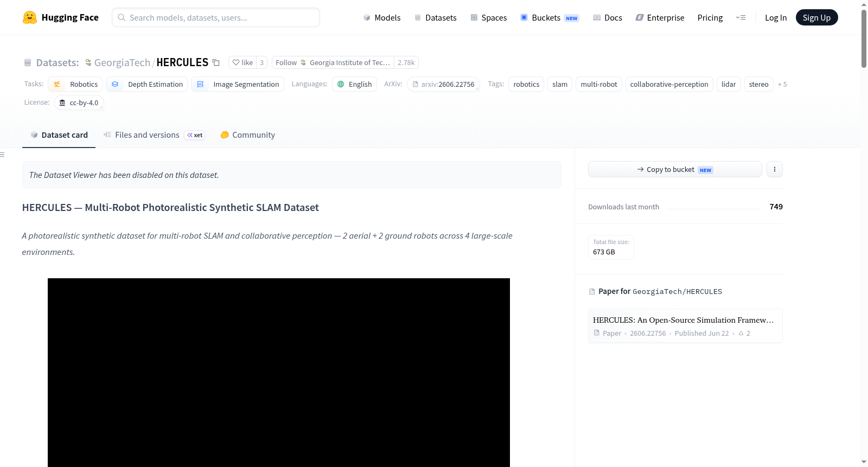
Task: Click the Dataset Viewer disabled notice
Action: click(292, 175)
